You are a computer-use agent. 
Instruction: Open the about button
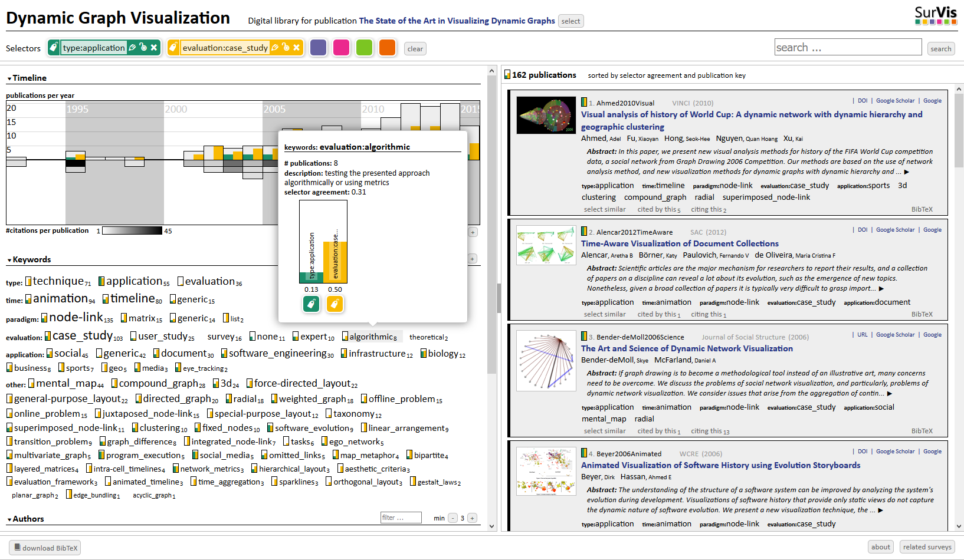(880, 547)
